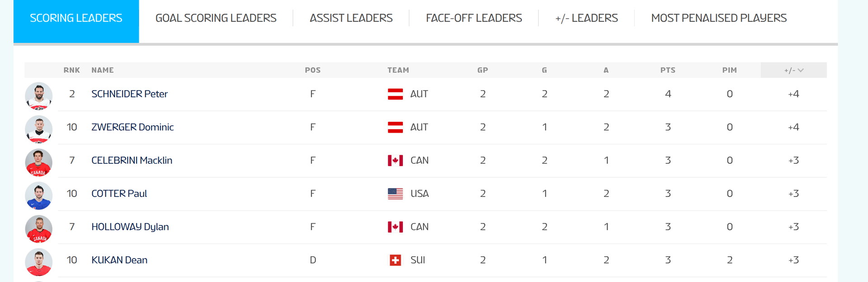Switch to Goal Scoring Leaders tab

click(x=216, y=18)
